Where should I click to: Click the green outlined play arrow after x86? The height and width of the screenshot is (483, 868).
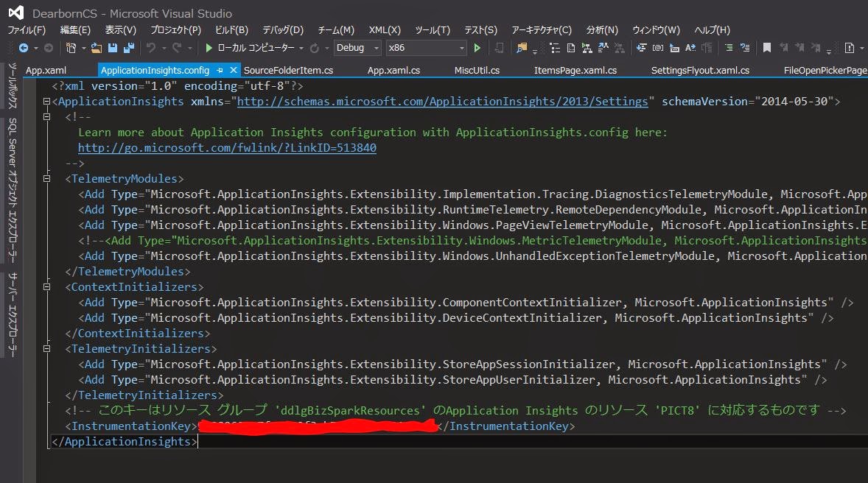click(x=477, y=48)
